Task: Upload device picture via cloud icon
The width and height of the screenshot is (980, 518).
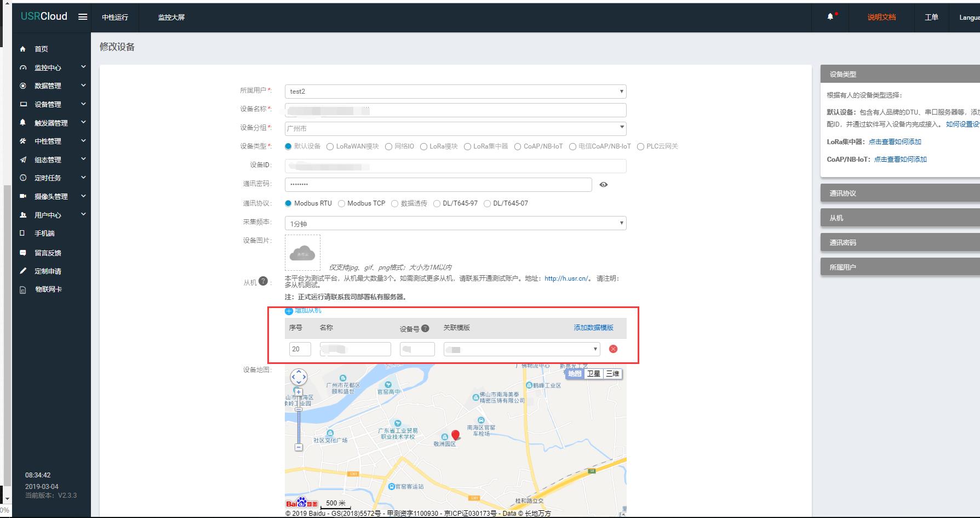Action: point(302,253)
